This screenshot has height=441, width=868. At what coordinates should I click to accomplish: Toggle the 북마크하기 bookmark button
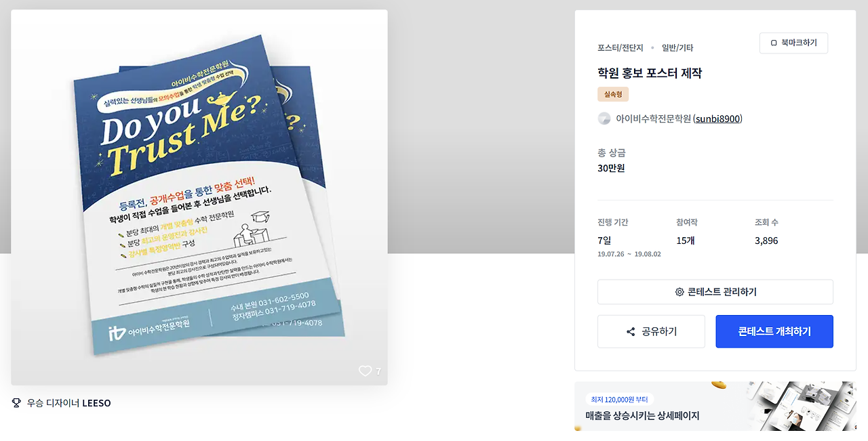pos(793,43)
